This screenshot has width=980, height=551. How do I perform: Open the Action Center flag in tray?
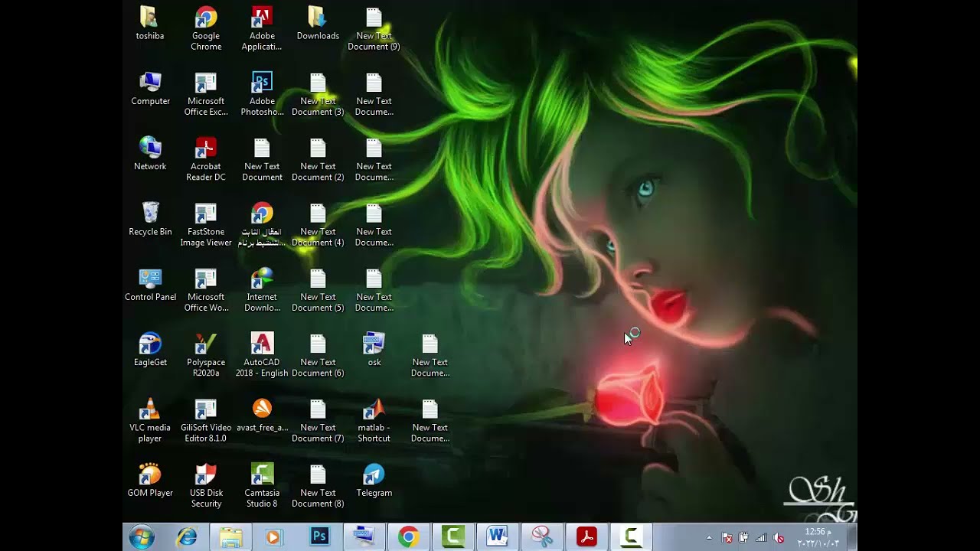(x=727, y=538)
